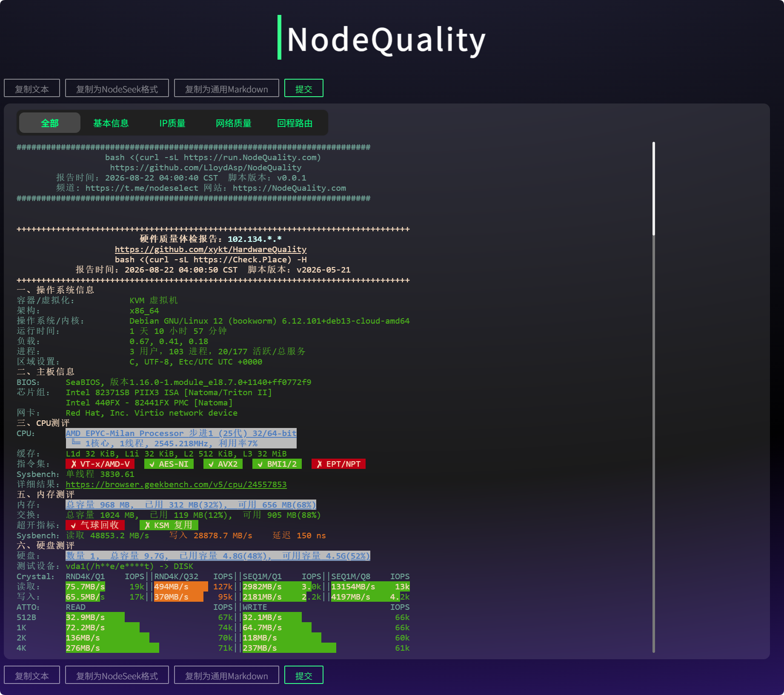Click the 2982MB/s SEQ1M/Q1 read bar
Screen dimensions: 784x695
coord(277,587)
